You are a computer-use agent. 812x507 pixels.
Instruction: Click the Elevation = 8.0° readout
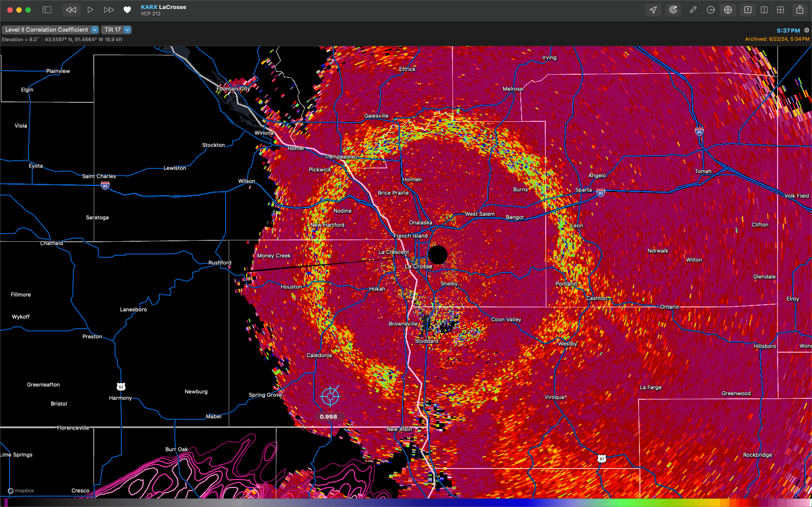tap(20, 39)
